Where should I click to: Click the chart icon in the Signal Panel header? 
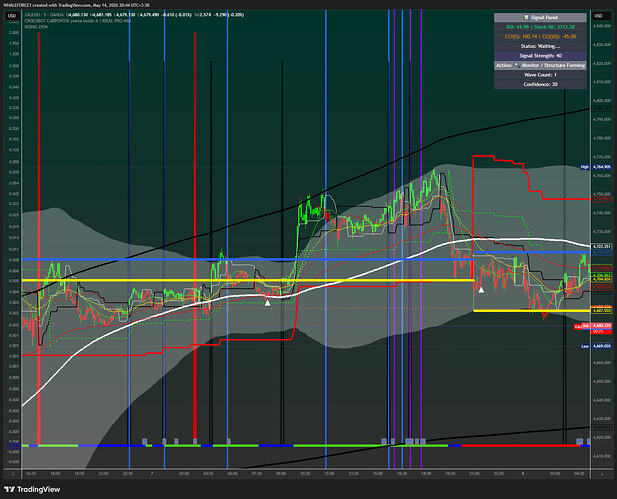[526, 17]
